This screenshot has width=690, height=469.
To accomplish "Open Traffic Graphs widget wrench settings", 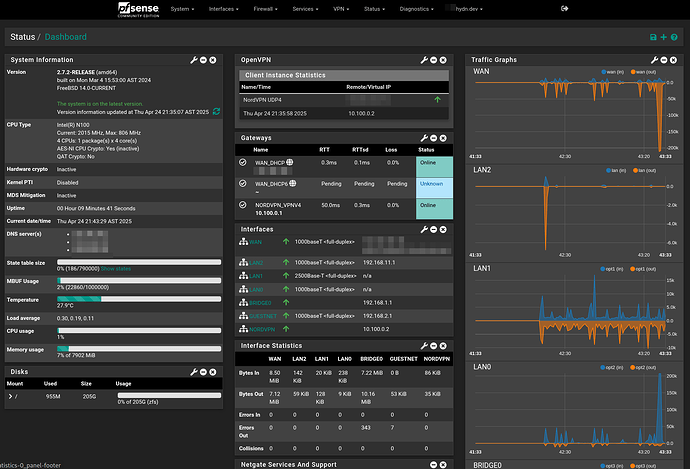I will tap(654, 60).
